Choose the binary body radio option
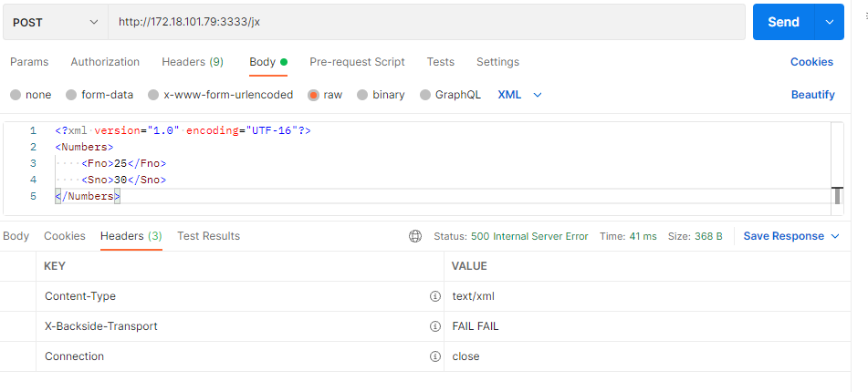The image size is (868, 392). click(362, 95)
